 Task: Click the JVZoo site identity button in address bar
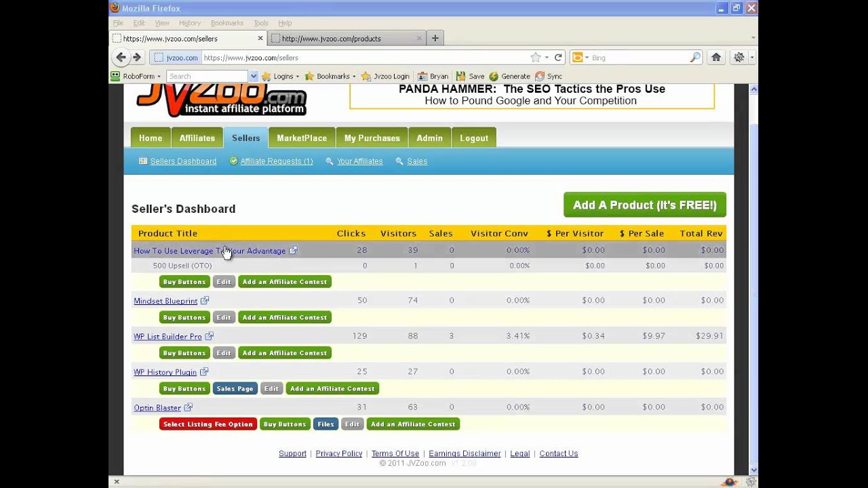pos(176,58)
